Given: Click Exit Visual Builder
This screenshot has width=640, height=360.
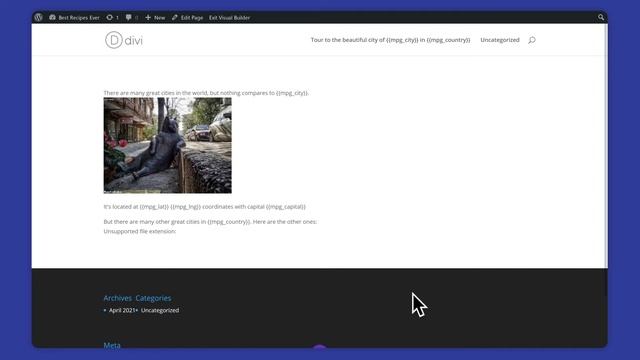Looking at the screenshot, I should [x=229, y=18].
